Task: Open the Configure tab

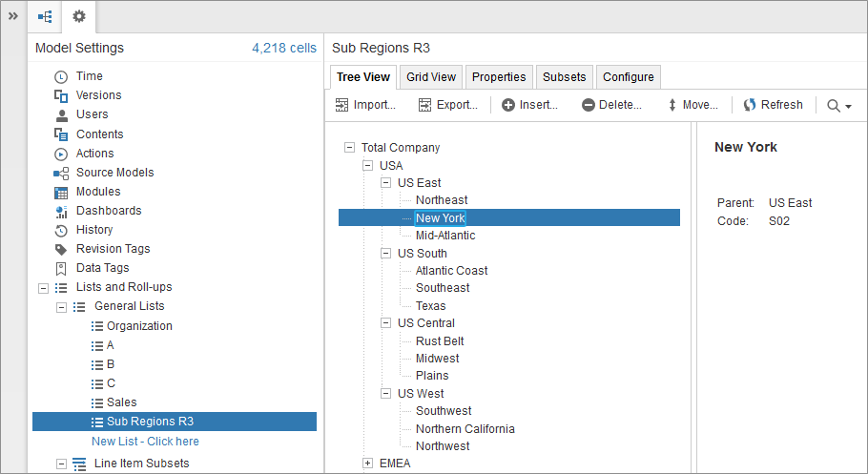Action: click(x=629, y=77)
